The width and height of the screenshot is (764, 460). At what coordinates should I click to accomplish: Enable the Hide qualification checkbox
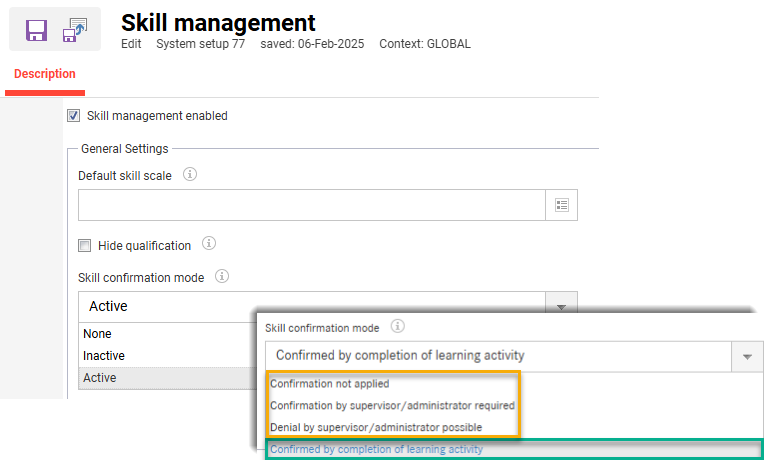pos(85,245)
